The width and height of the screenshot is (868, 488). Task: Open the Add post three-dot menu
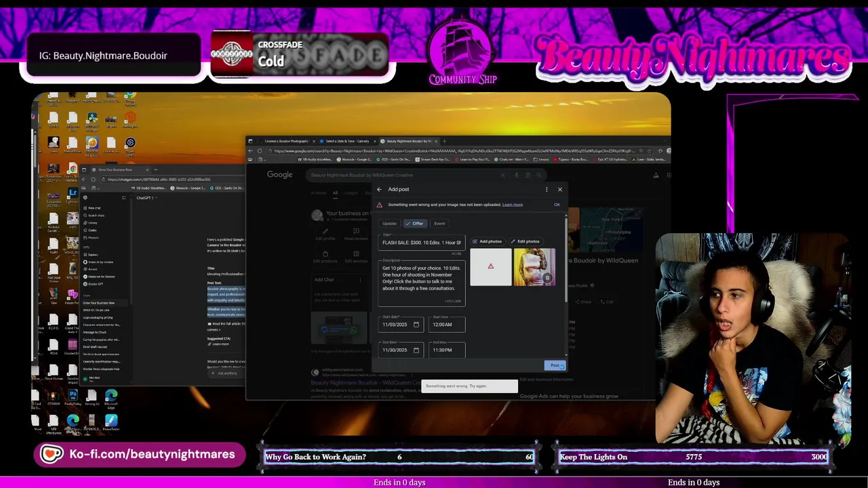[x=547, y=189]
